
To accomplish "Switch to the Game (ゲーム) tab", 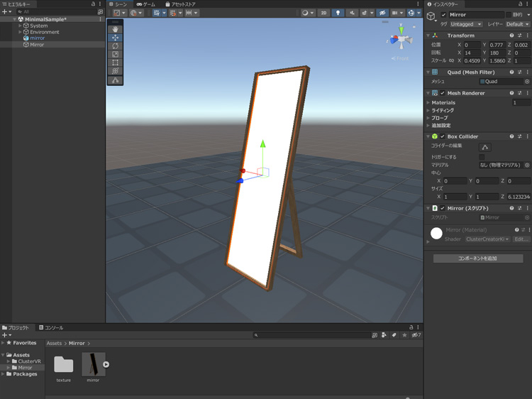I will 146,4.
